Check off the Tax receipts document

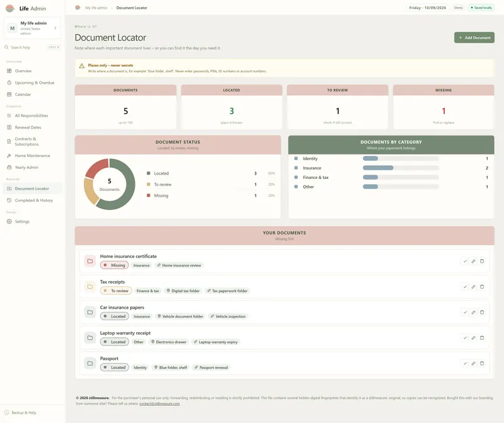coord(465,287)
